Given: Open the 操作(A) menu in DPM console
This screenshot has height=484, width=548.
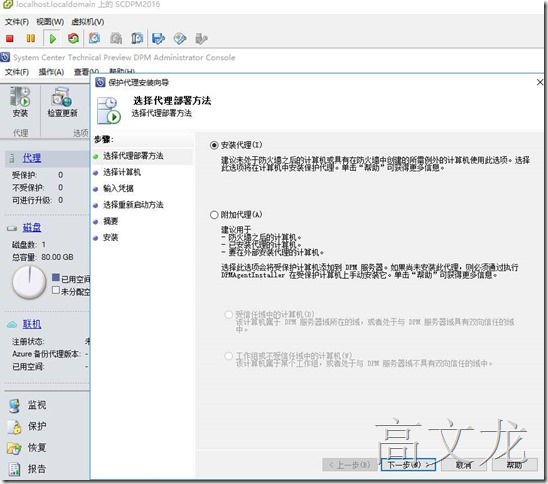Looking at the screenshot, I should click(51, 72).
